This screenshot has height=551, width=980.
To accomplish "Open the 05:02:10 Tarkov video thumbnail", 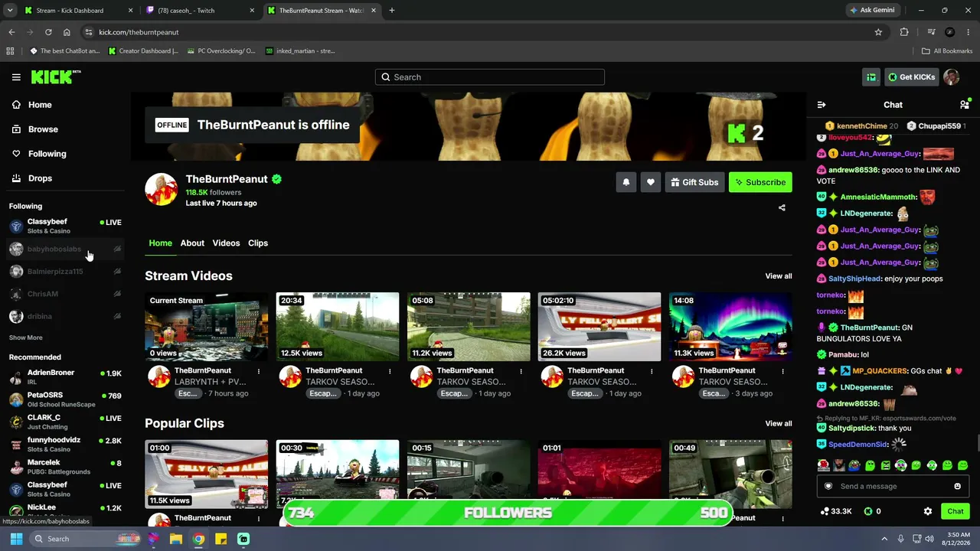I will [599, 327].
